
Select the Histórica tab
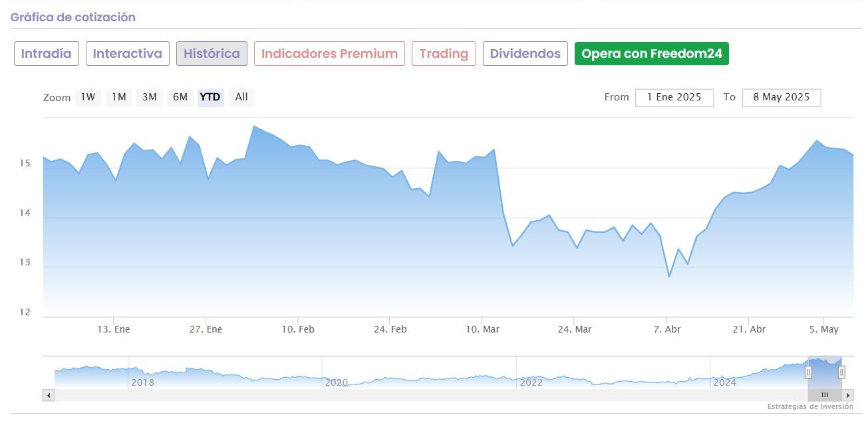(212, 54)
